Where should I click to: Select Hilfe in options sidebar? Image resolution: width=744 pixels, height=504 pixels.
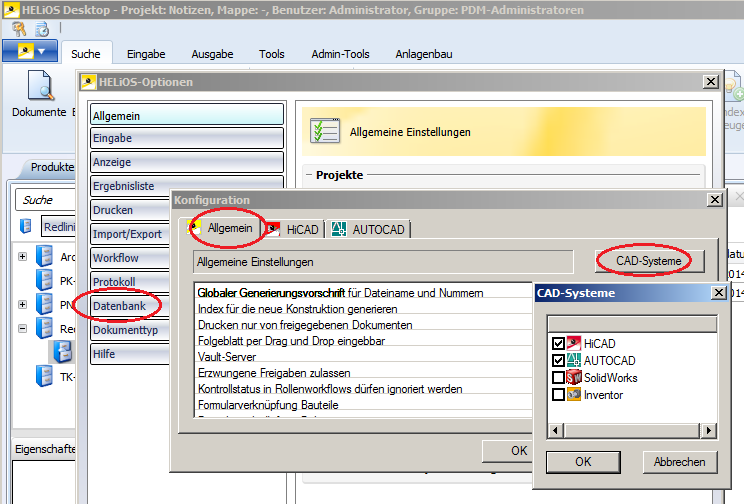130,354
